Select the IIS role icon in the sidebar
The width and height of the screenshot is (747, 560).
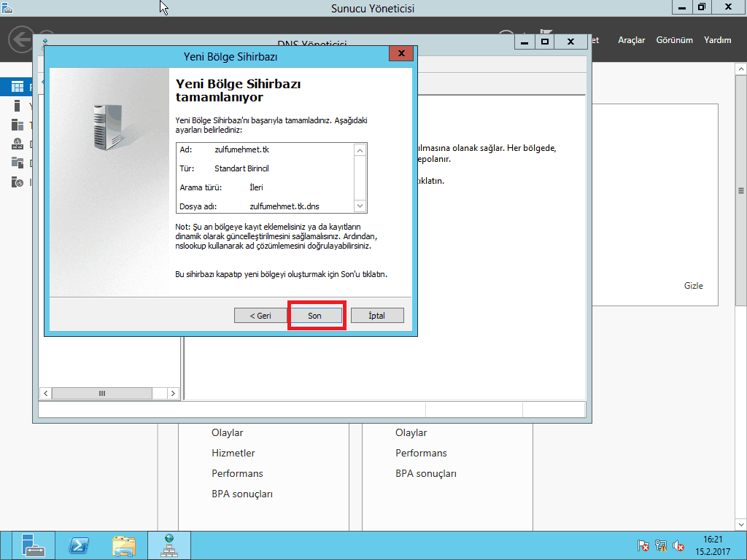(x=18, y=182)
